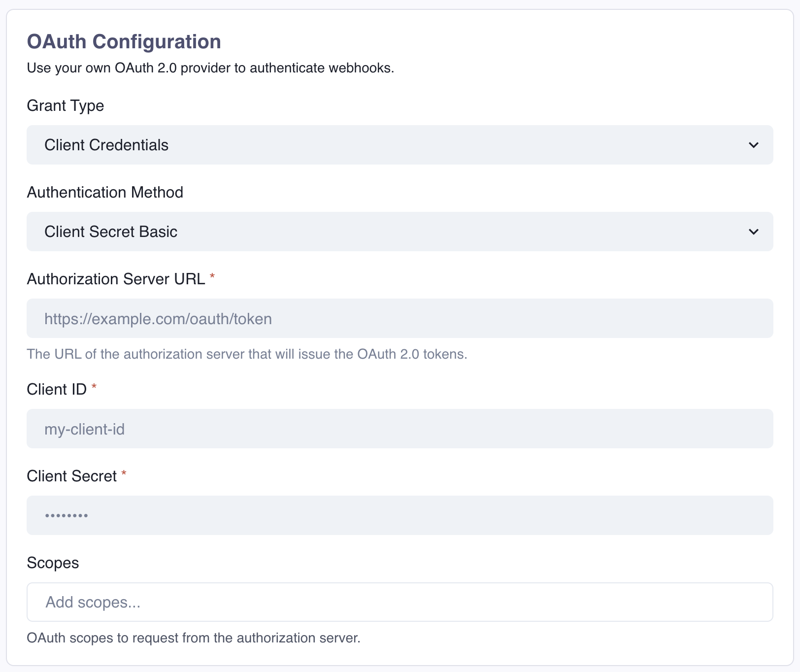Click the Grant Type chevron icon

click(x=754, y=145)
